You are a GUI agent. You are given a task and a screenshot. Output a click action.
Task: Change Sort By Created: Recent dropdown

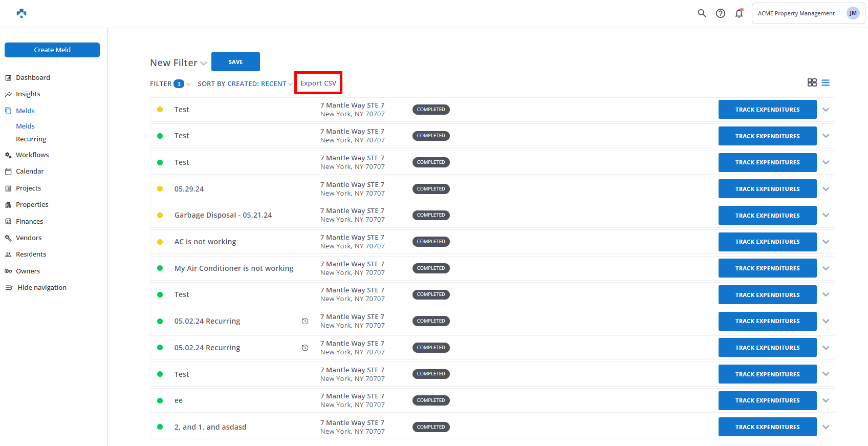[x=245, y=84]
